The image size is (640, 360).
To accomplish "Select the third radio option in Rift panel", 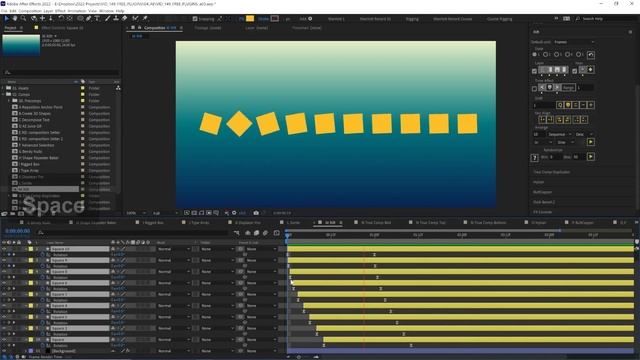I will pyautogui.click(x=556, y=54).
